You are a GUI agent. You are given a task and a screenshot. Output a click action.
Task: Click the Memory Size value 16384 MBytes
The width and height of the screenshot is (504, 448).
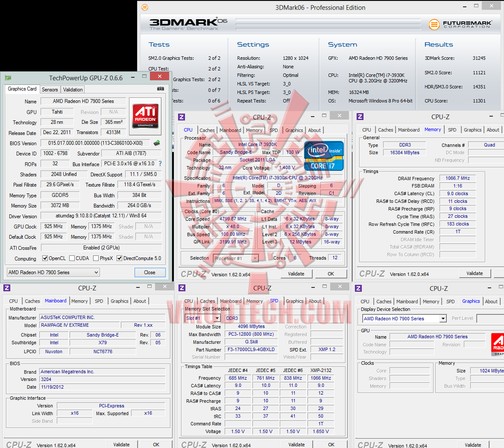coord(404,152)
